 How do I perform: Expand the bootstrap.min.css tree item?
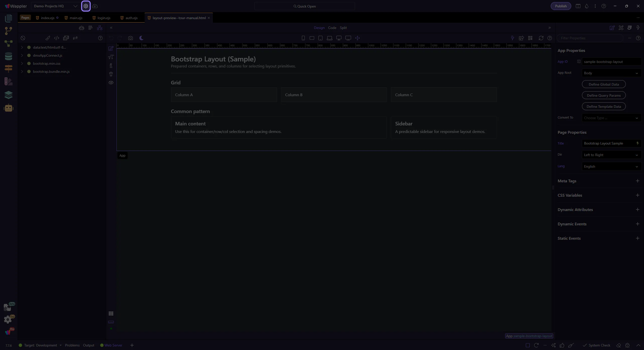click(22, 63)
